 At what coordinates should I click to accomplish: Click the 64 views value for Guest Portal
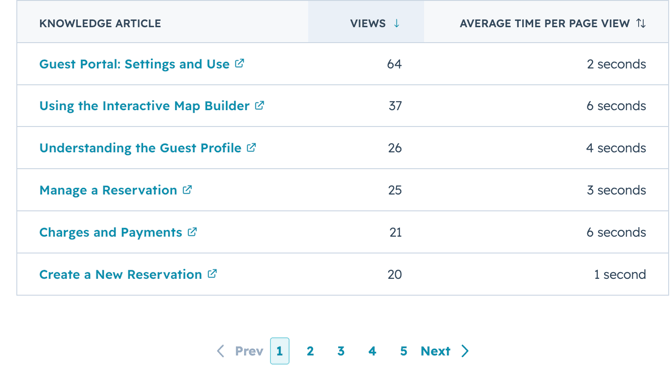[x=394, y=64]
